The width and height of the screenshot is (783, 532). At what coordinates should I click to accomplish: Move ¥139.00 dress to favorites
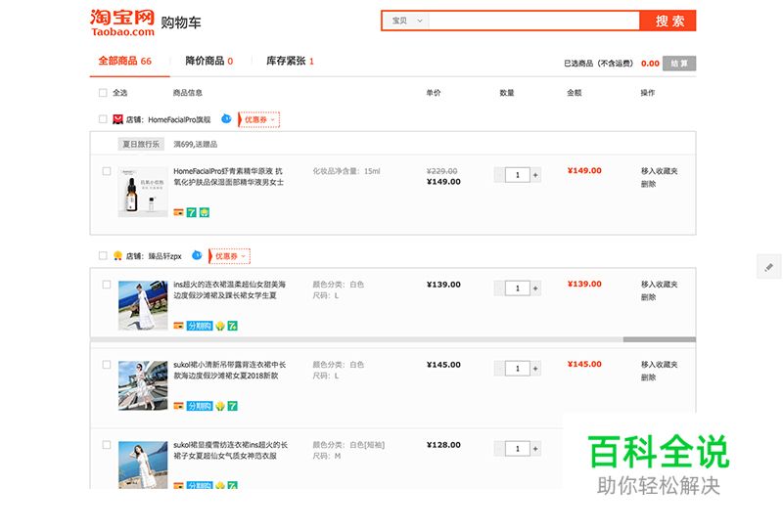pos(659,285)
